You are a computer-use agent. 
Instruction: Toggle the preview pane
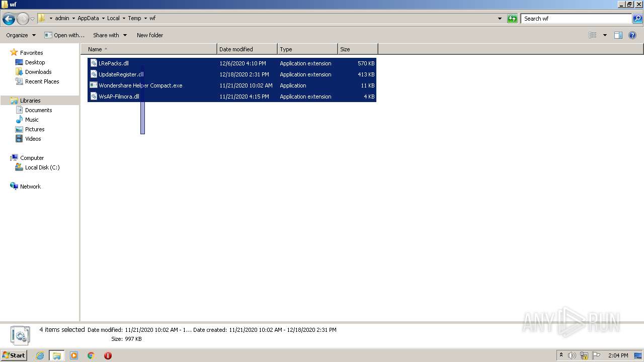tap(618, 35)
